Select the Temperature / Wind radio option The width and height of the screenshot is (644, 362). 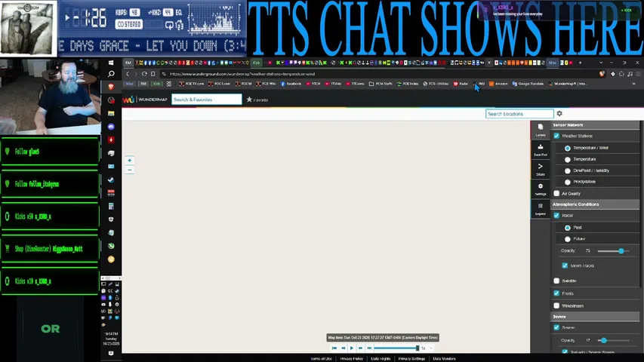coord(568,148)
